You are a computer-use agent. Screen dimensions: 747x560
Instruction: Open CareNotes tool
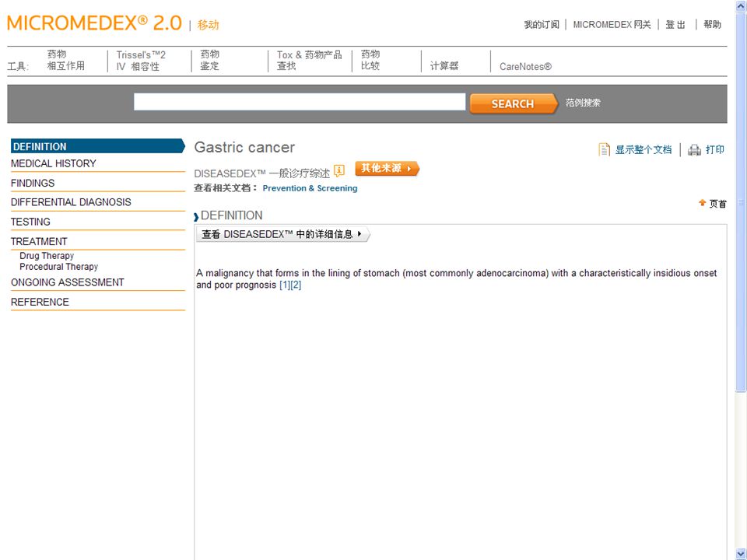click(x=525, y=66)
